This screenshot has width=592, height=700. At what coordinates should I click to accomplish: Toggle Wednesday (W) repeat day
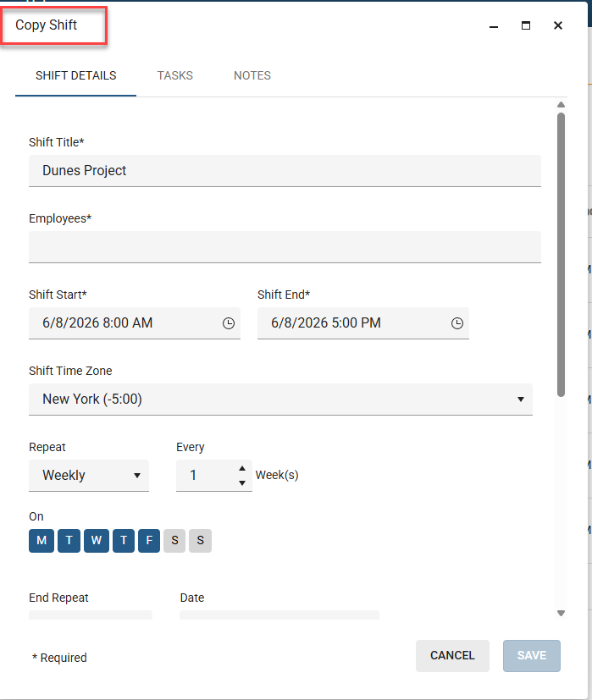pos(96,541)
